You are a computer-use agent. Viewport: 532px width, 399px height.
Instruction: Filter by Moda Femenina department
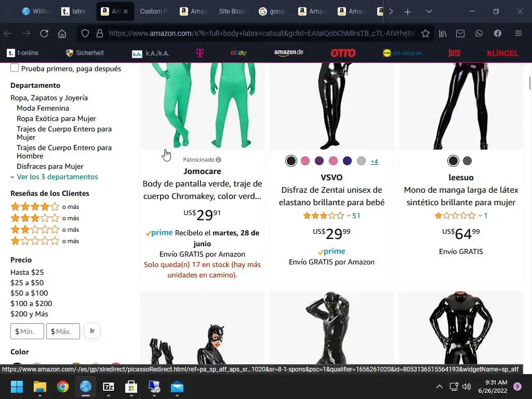(x=43, y=108)
